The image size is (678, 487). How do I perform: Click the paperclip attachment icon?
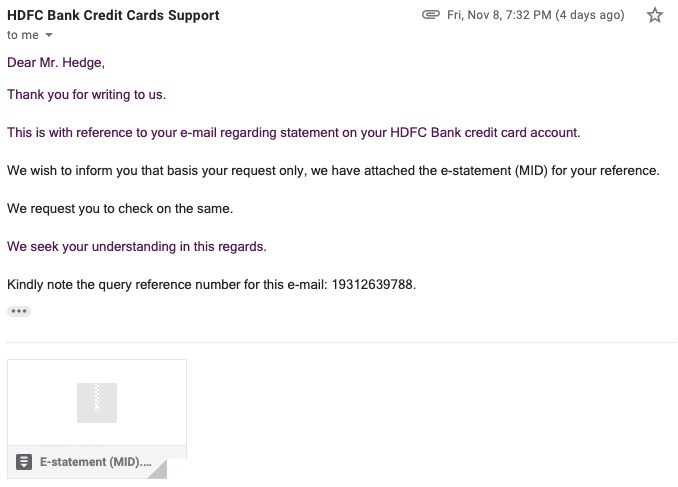coord(431,15)
